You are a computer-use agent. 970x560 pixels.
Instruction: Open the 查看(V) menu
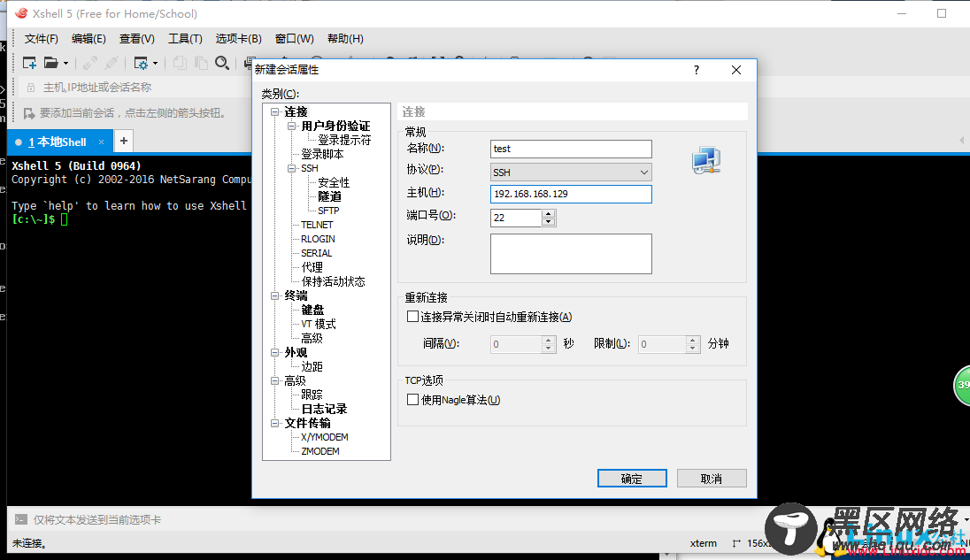click(x=136, y=39)
